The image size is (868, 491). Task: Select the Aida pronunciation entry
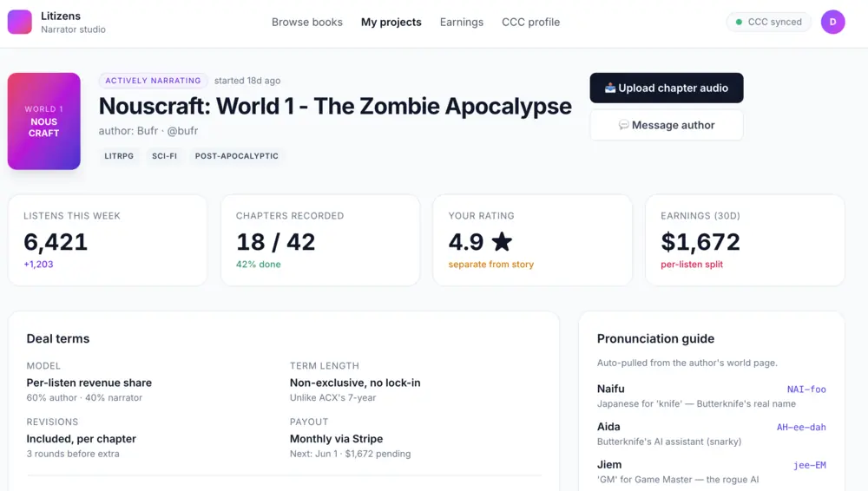(x=712, y=434)
